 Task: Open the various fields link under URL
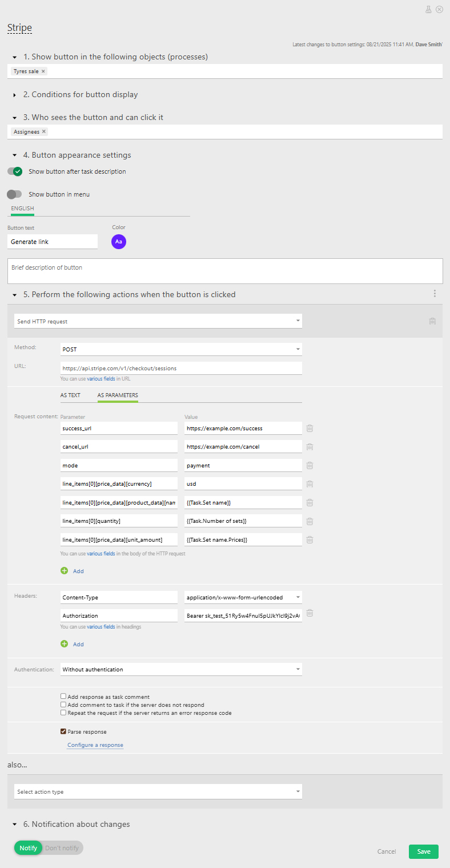click(101, 378)
